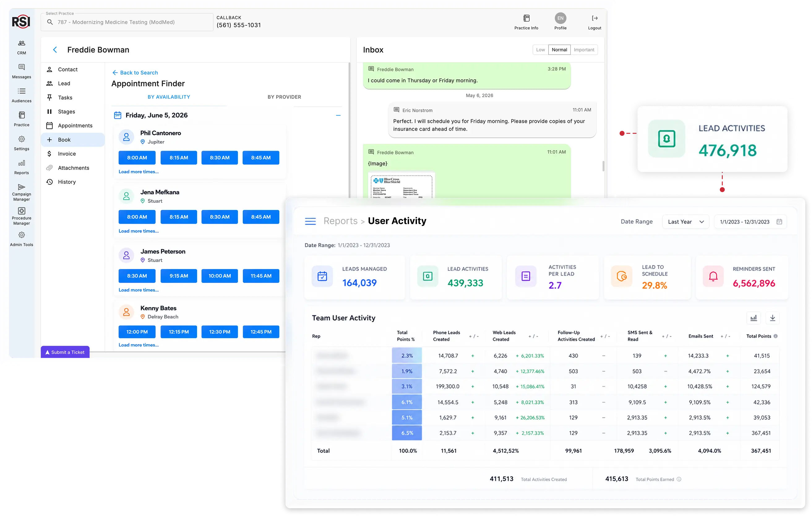Click the 1/1/2023 - 12/31/2023 date field
812x516 pixels.
click(750, 221)
